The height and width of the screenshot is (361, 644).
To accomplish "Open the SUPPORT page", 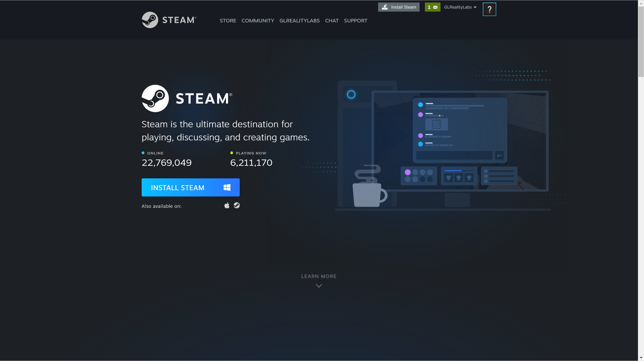I will tap(355, 21).
